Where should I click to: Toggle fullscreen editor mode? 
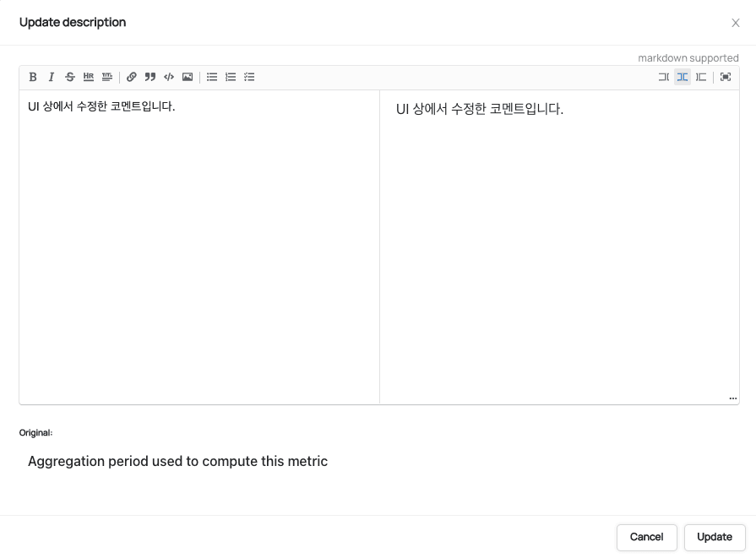pos(726,77)
